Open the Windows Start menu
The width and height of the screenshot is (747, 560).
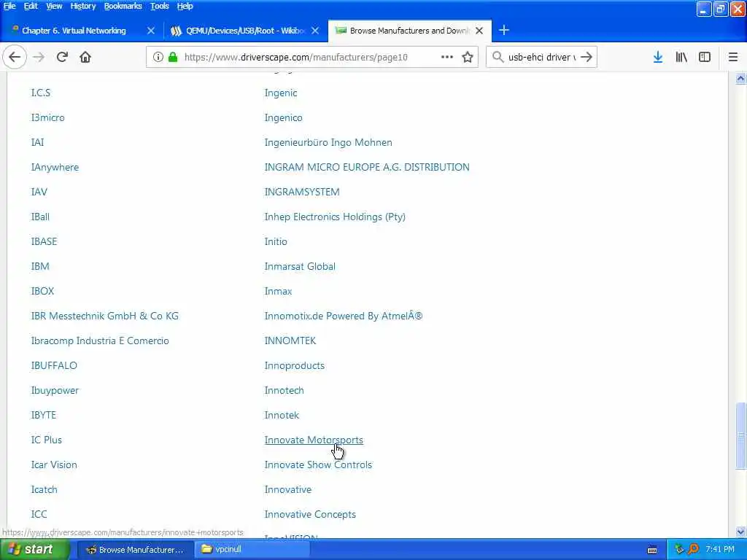tap(34, 550)
